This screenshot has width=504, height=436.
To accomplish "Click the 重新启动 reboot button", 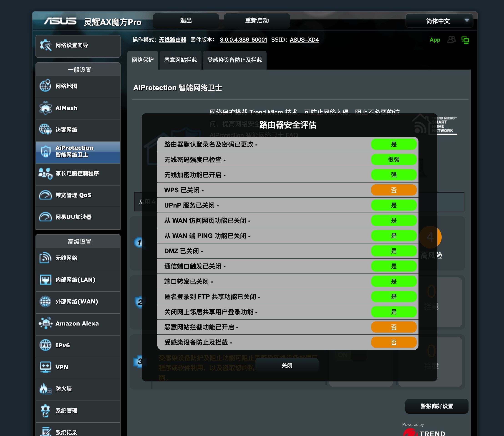I will (x=257, y=21).
